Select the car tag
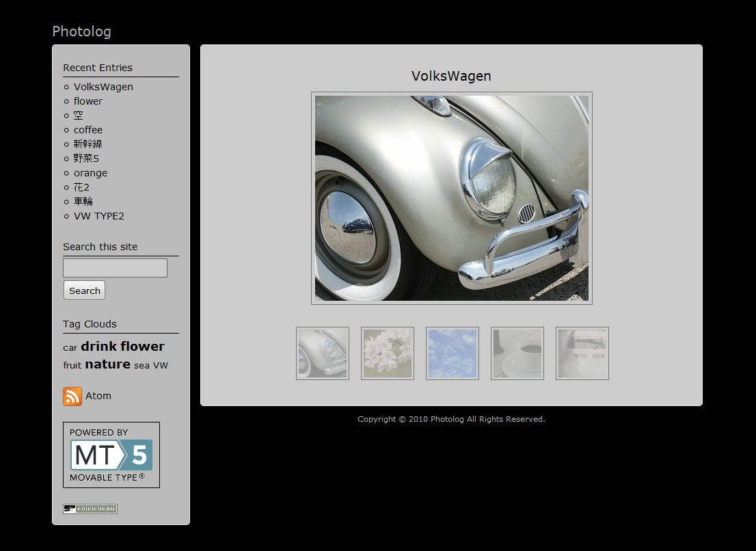 (70, 347)
